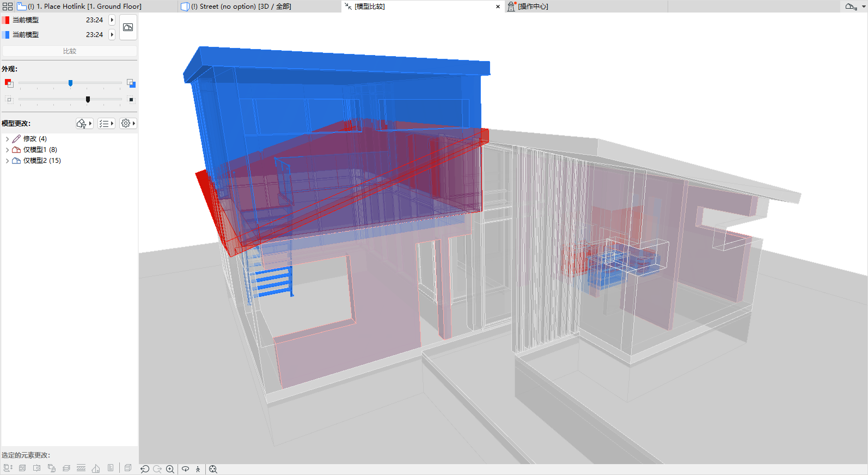Click the previous view (undo zoom) icon
This screenshot has width=868, height=475.
tap(145, 469)
